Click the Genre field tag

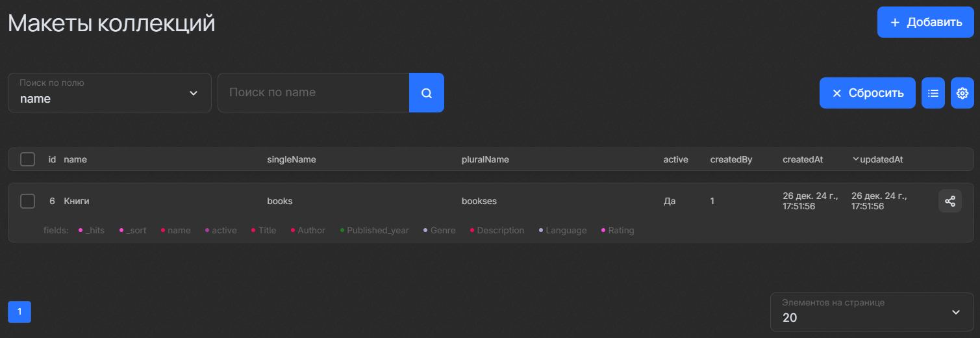(442, 231)
